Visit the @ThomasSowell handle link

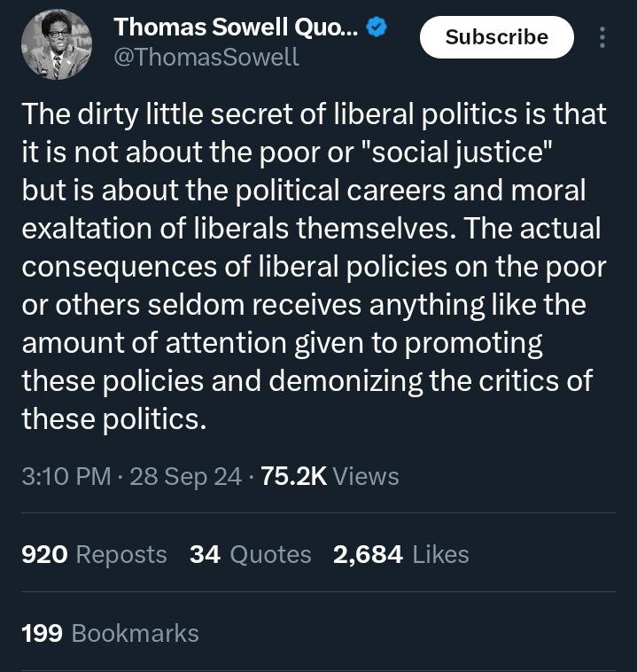click(x=206, y=59)
